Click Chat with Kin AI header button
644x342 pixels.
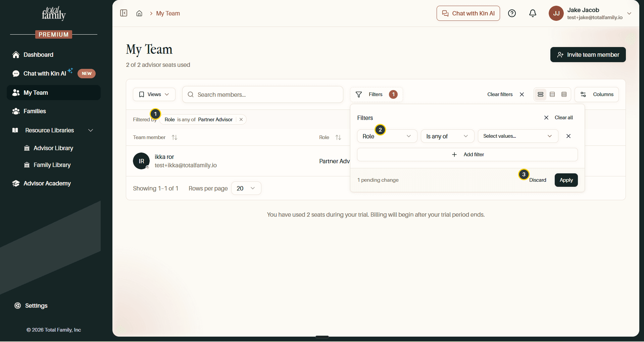pyautogui.click(x=468, y=13)
